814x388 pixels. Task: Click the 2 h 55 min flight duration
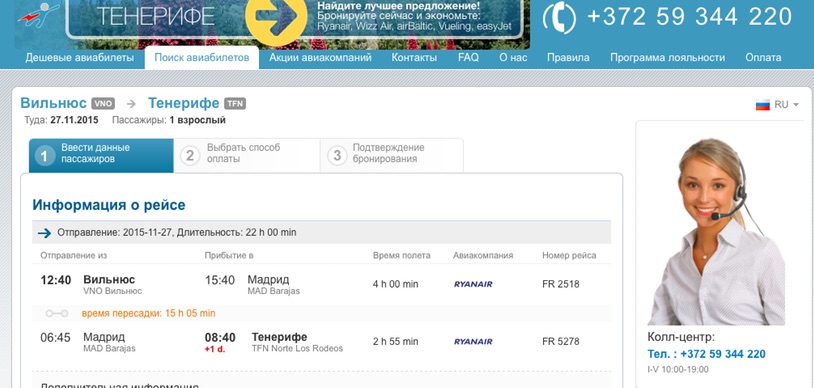[396, 341]
